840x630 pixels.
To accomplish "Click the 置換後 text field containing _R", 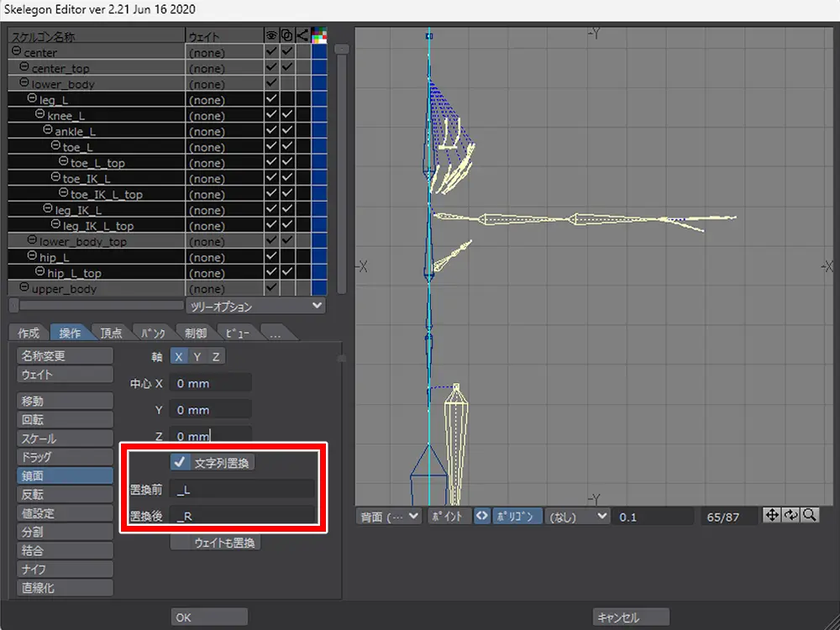I will tap(243, 515).
